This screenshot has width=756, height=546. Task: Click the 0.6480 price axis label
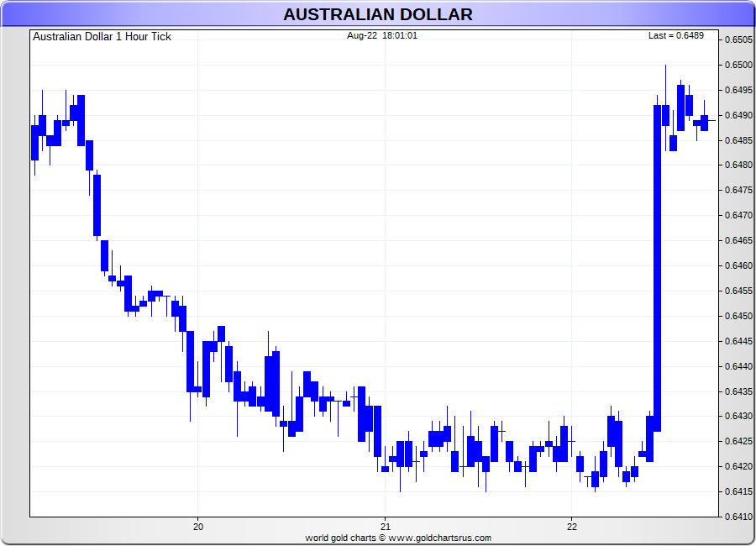[738, 165]
